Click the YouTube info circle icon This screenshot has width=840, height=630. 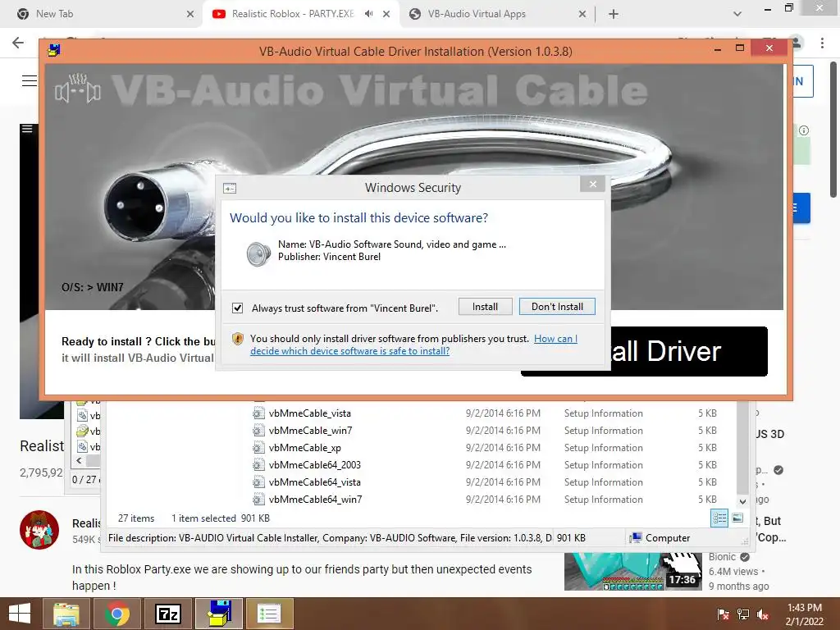point(804,130)
